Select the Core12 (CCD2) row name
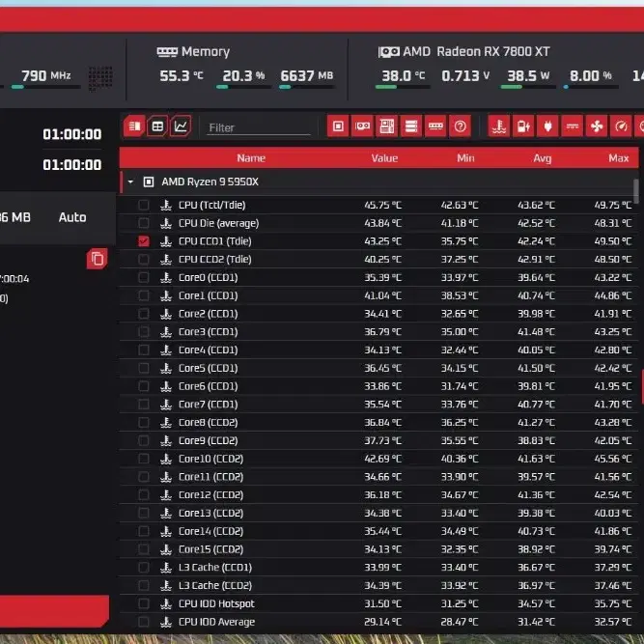This screenshot has height=644, width=644. tap(210, 495)
